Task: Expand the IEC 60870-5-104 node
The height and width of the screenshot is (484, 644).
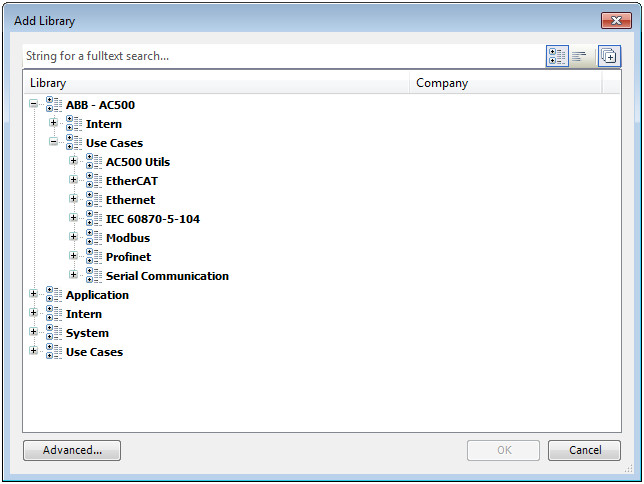Action: 74,219
